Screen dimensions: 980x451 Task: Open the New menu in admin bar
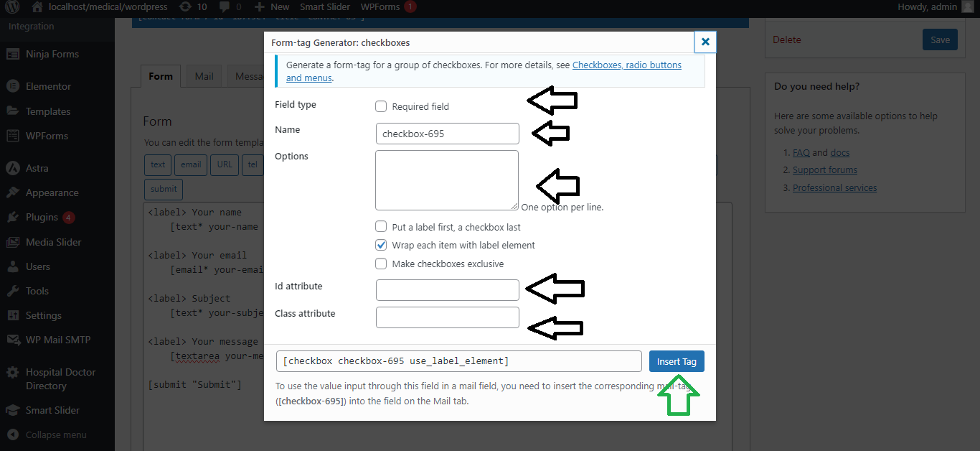pyautogui.click(x=273, y=7)
